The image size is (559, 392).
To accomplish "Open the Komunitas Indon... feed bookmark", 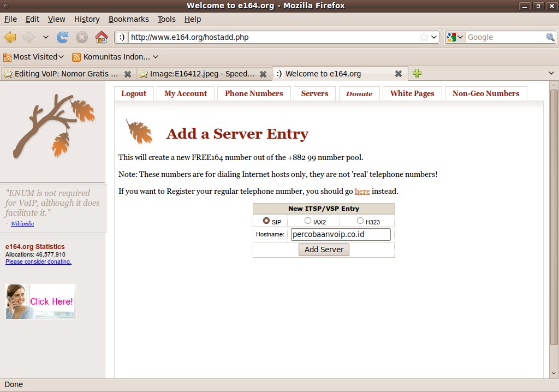I will pos(115,57).
